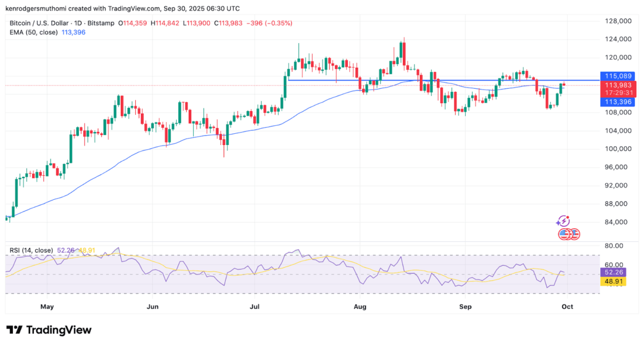
Task: Click the May label on the time axis
Action: pos(47,307)
